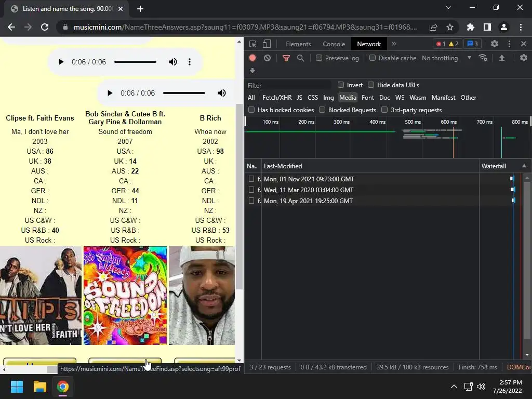Screen dimensions: 532x399
Task: Seek the first audio progress bar
Action: click(136, 62)
